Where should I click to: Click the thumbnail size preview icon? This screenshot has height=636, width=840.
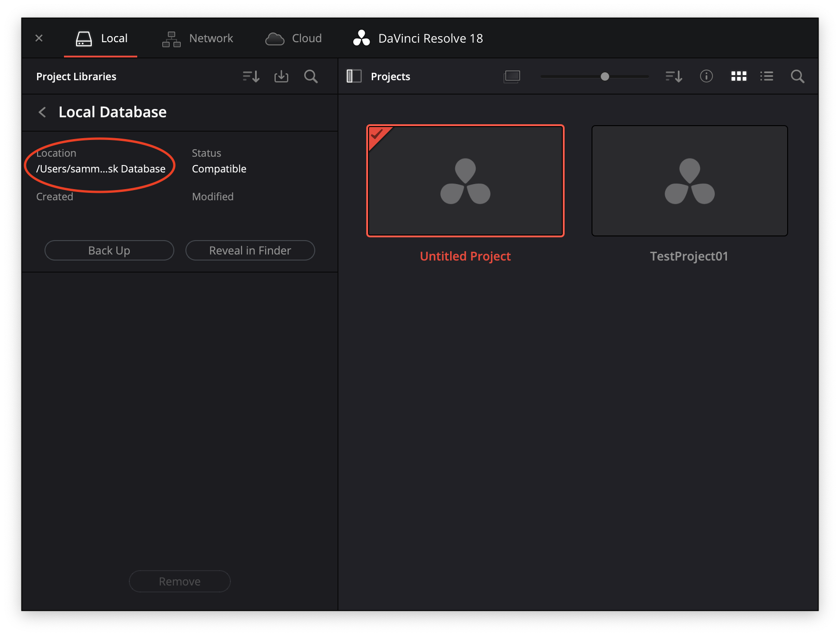pos(512,76)
